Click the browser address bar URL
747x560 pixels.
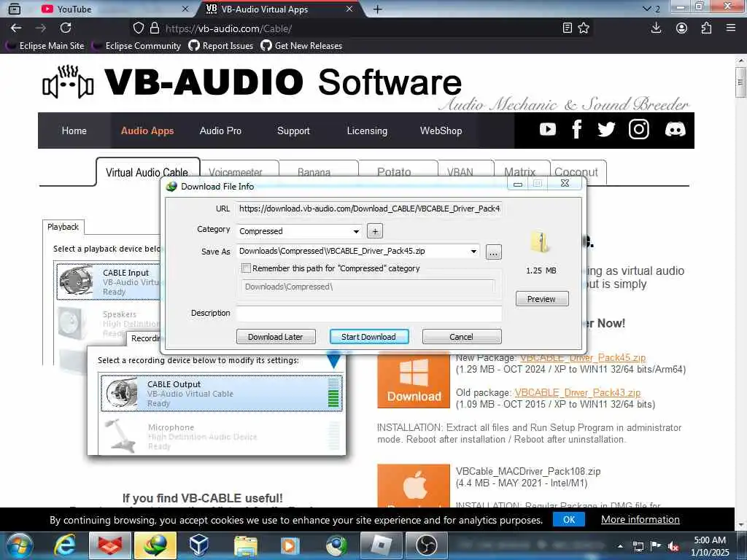pos(228,28)
